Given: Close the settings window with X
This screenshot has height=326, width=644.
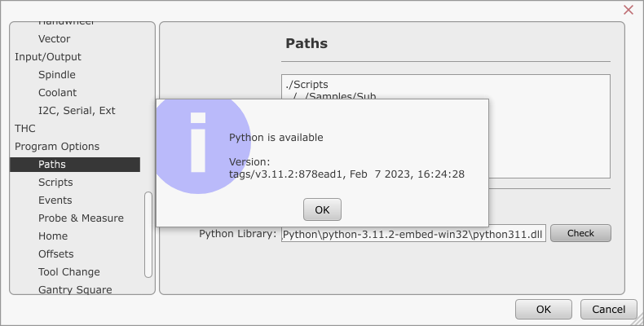Looking at the screenshot, I should (629, 10).
